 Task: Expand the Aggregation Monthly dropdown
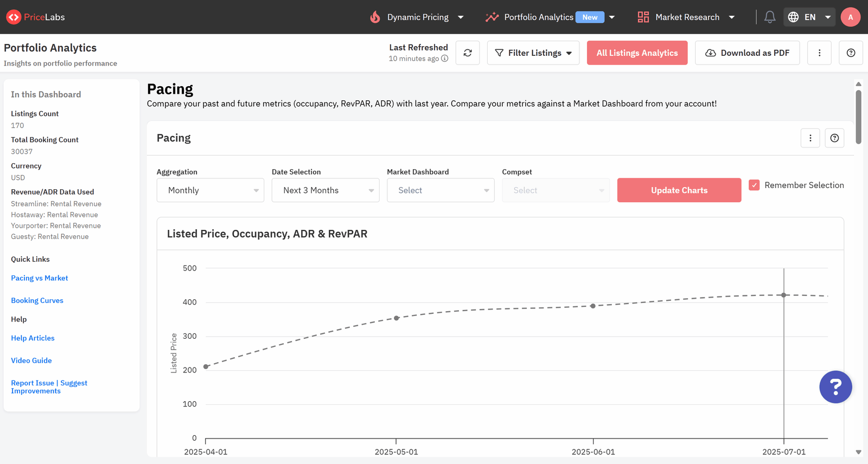(x=210, y=190)
